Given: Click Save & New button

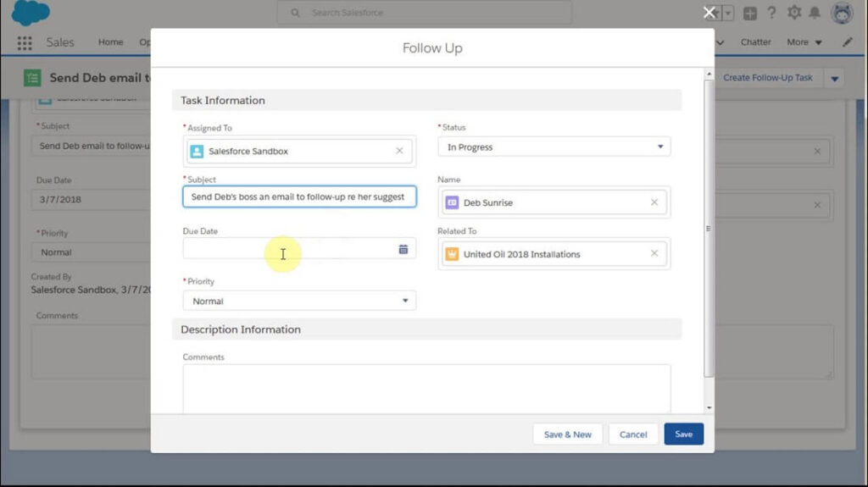Looking at the screenshot, I should (567, 434).
